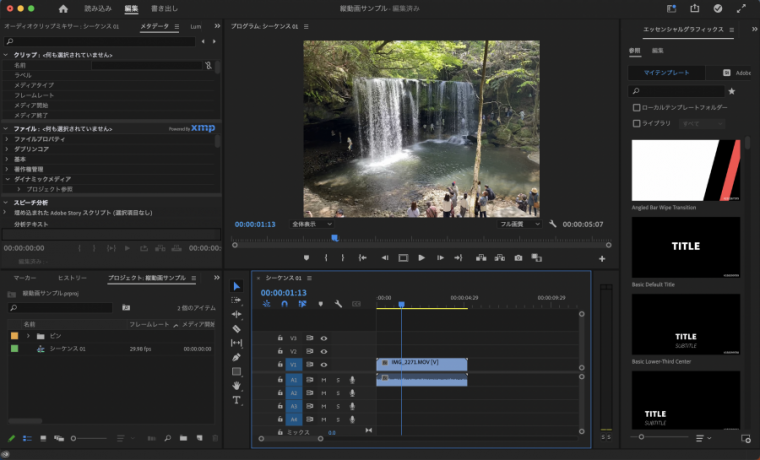This screenshot has height=460, width=760.
Task: Open the 全体表示 zoom level dropdown
Action: click(310, 224)
